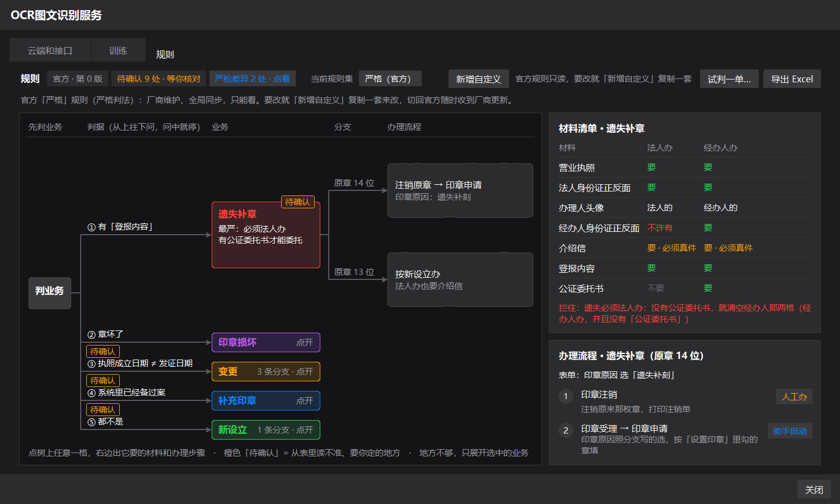Export rules with 导出 Excel
This screenshot has width=840, height=504.
(x=792, y=79)
